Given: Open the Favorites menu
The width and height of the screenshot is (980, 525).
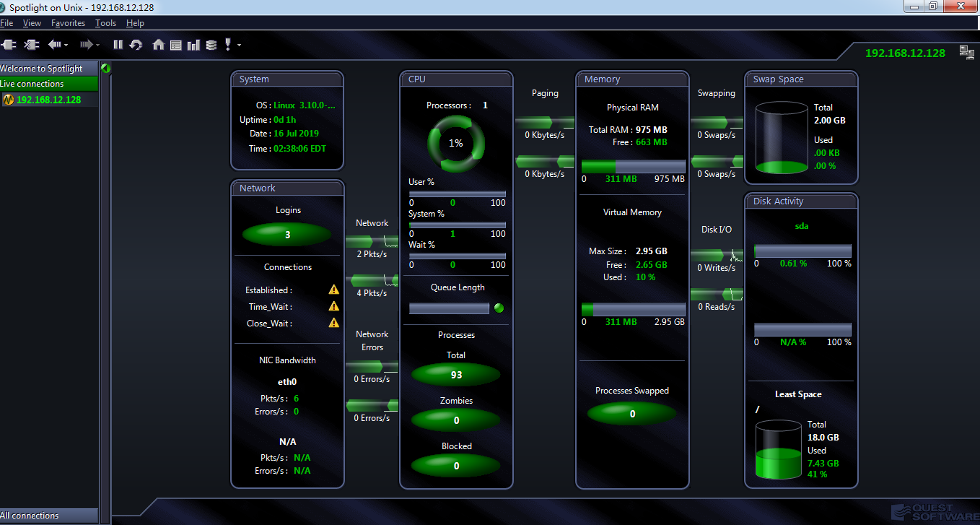Looking at the screenshot, I should pos(68,23).
